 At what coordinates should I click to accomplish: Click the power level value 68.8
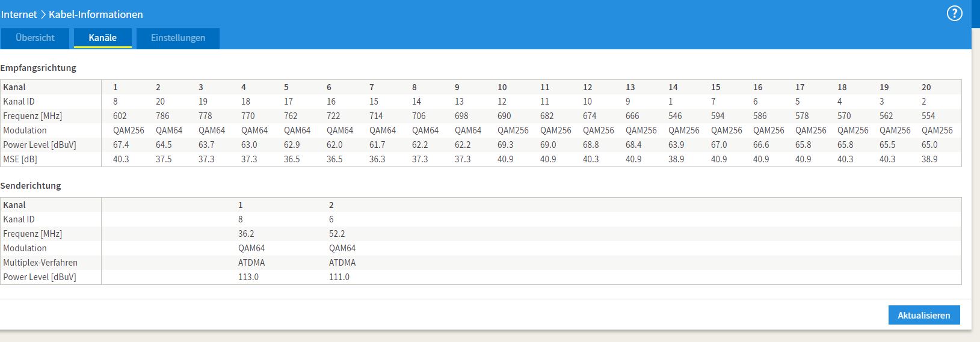coord(591,145)
